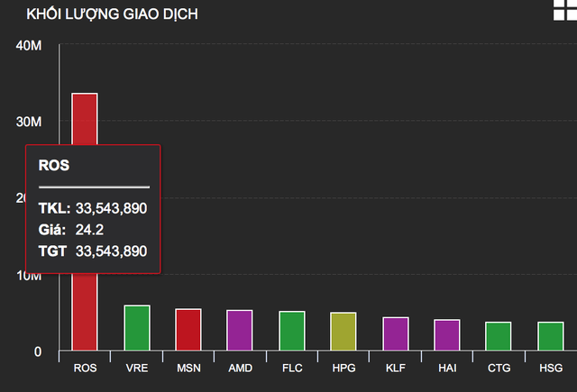This screenshot has height=392, width=577.
Task: Click the green FLC bar
Action: pos(292,331)
